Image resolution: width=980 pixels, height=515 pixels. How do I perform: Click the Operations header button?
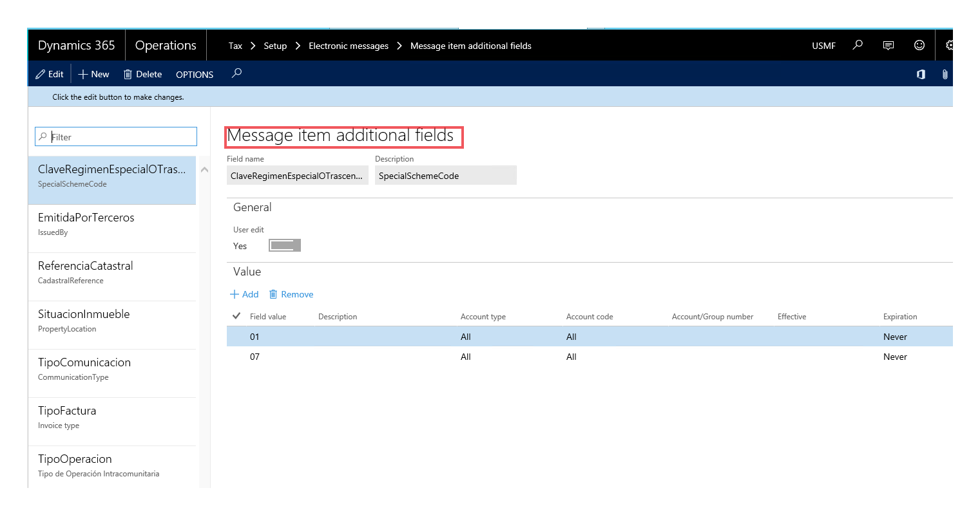click(166, 45)
